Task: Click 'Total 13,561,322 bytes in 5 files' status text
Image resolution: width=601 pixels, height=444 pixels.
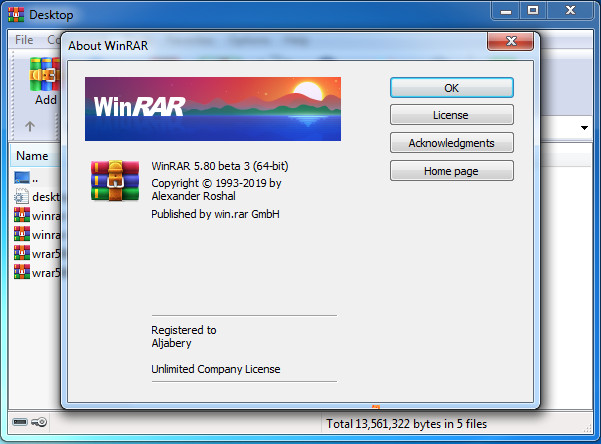Action: (406, 424)
